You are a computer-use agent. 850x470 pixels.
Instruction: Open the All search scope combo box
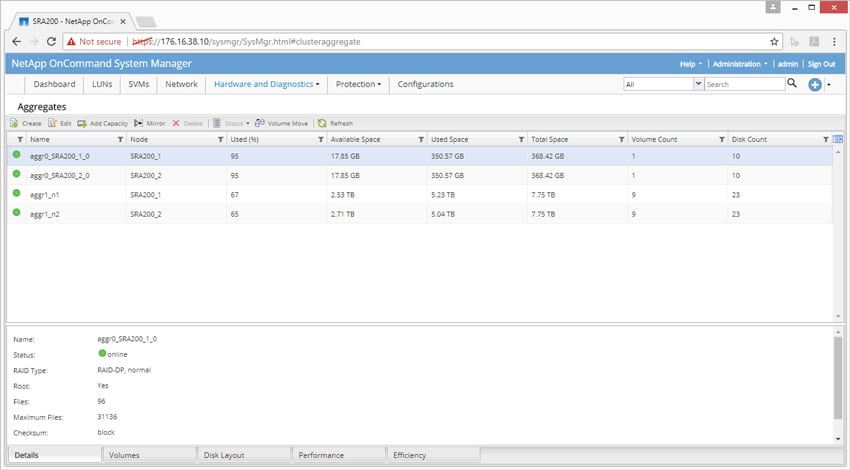[x=664, y=84]
